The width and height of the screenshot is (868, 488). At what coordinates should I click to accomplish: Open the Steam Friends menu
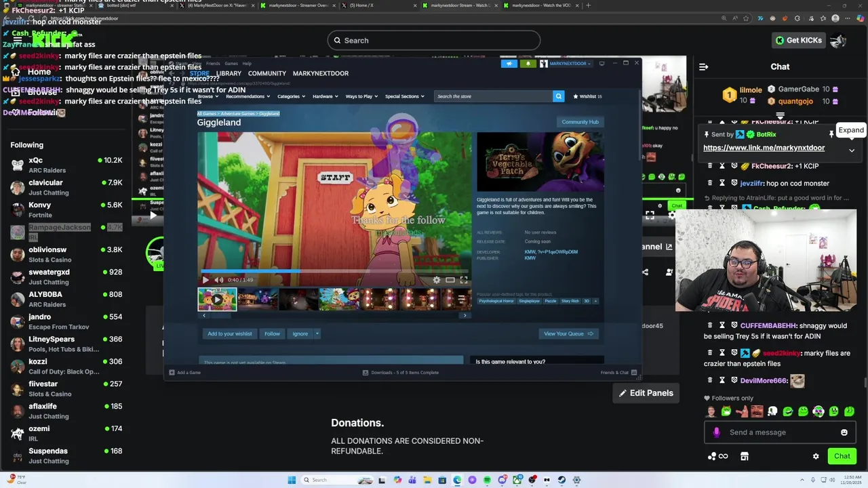(x=213, y=64)
